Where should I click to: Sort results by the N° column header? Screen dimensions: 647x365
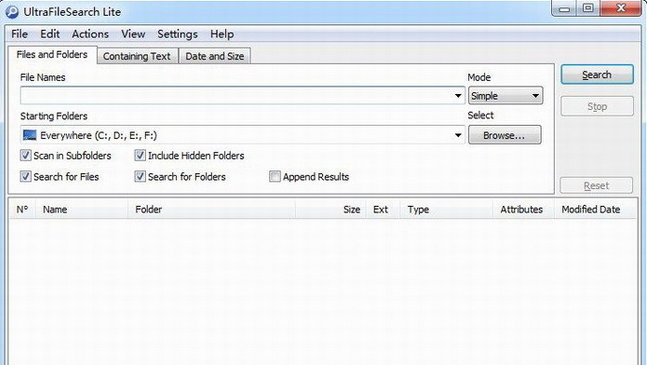pyautogui.click(x=22, y=210)
